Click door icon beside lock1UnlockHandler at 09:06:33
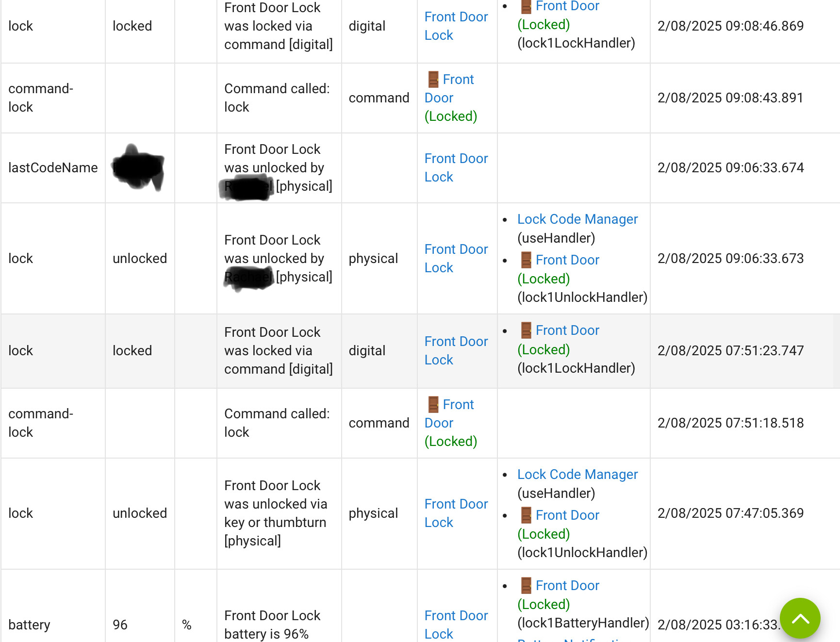This screenshot has width=840, height=642. 526,260
